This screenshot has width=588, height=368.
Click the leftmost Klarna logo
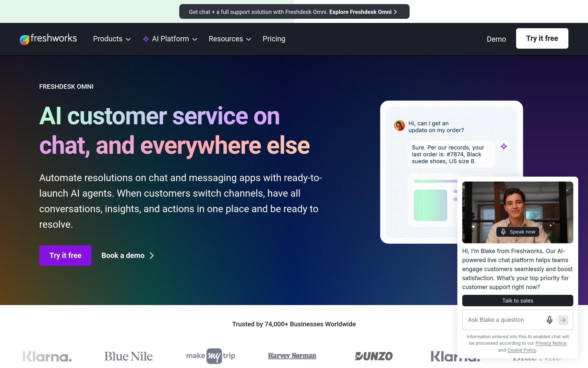click(x=47, y=357)
